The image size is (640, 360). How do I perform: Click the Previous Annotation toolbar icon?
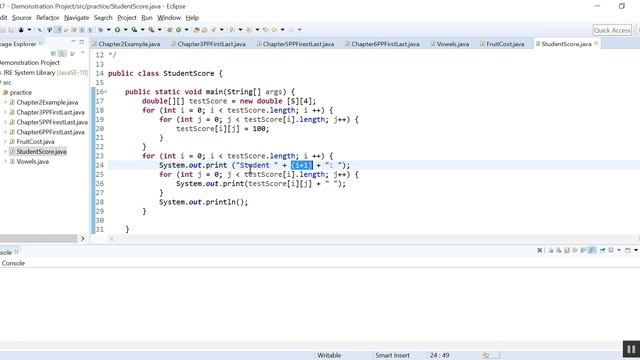coord(249,30)
